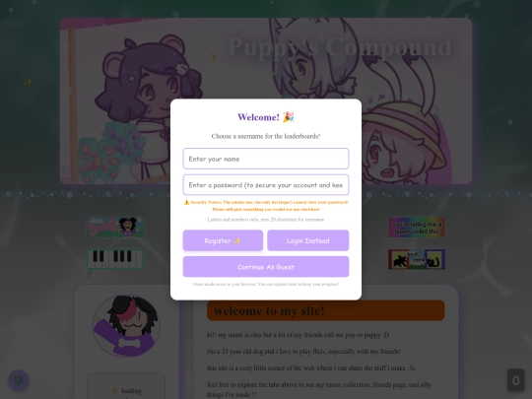532x399 pixels.
Task: Click the round puppy avatar picture
Action: (126, 326)
